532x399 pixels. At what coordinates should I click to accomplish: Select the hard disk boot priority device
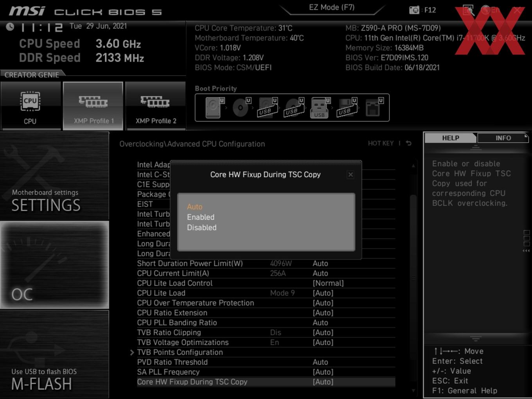pyautogui.click(x=214, y=108)
